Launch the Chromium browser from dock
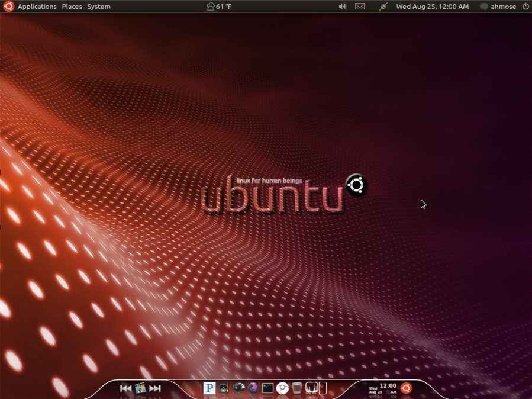The height and width of the screenshot is (399, 532). coord(282,388)
